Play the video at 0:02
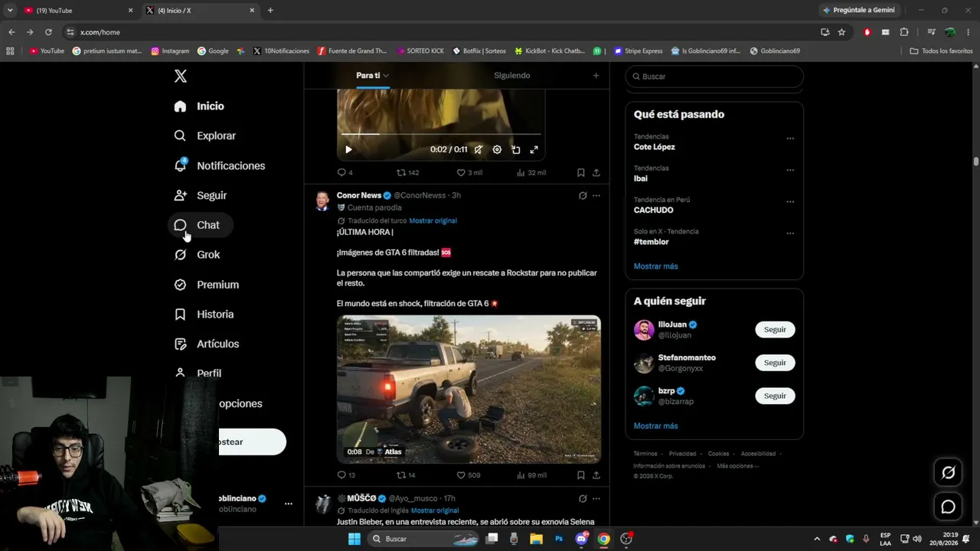This screenshot has width=980, height=551. click(x=348, y=150)
